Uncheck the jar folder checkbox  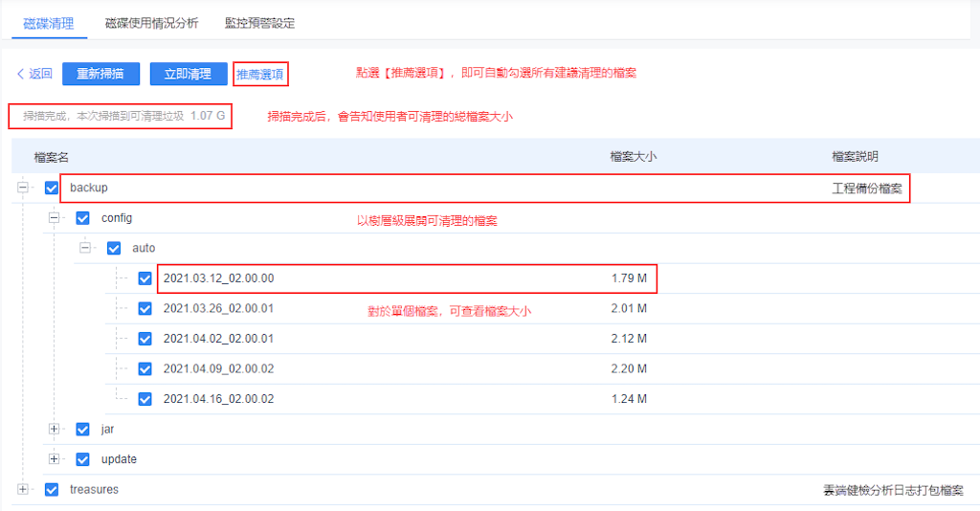click(x=82, y=429)
